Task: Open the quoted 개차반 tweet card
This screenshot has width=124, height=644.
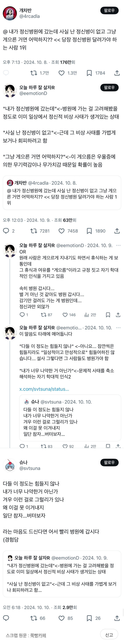Action: point(62,193)
